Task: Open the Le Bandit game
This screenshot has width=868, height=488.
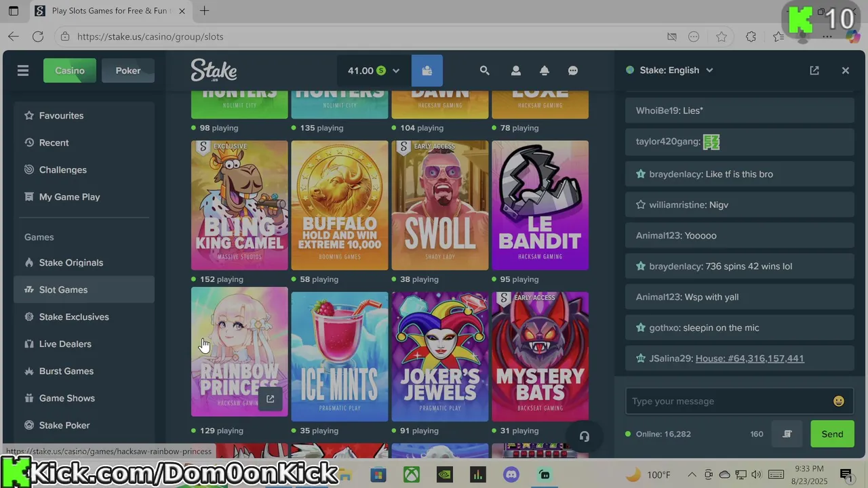Action: (x=540, y=205)
